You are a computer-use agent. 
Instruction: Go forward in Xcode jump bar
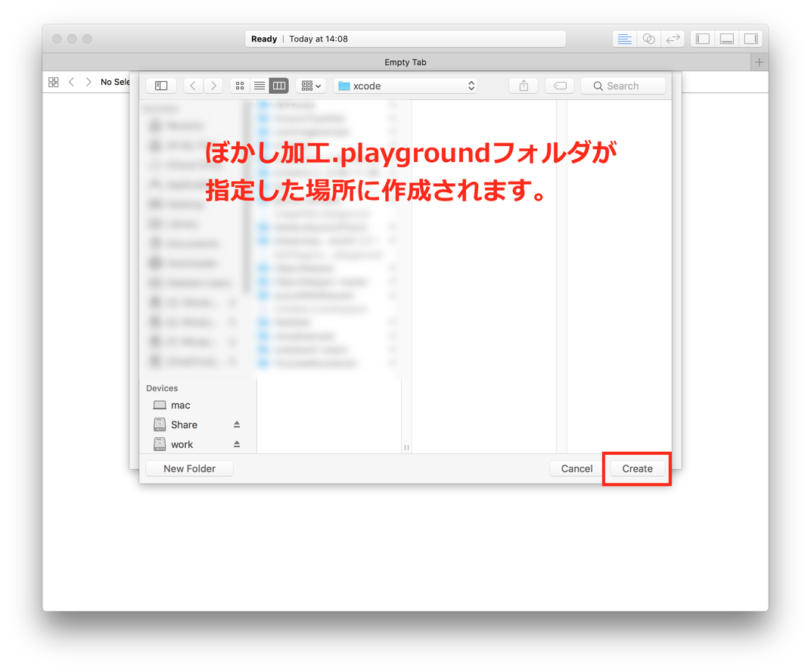[x=89, y=82]
